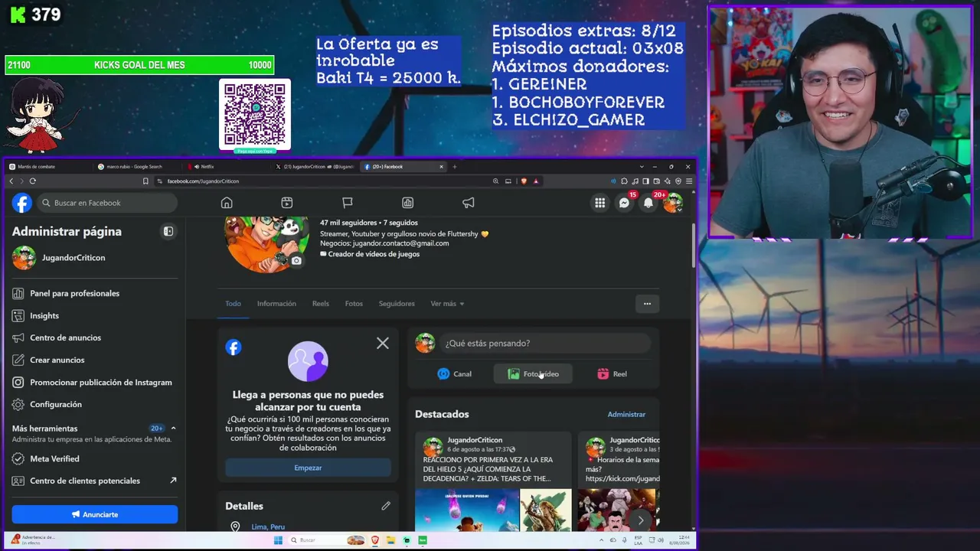Open the Información profile tab

pos(276,304)
